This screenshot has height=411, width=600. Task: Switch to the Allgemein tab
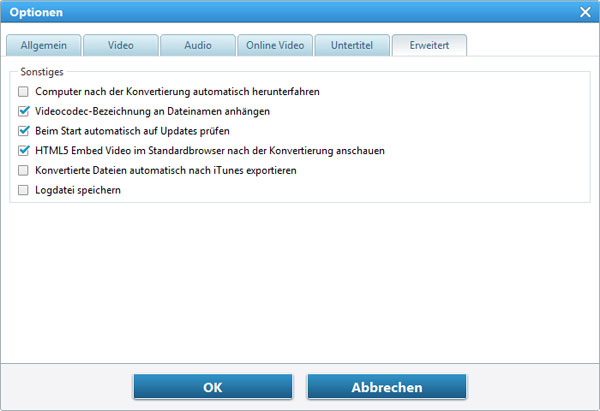point(42,46)
